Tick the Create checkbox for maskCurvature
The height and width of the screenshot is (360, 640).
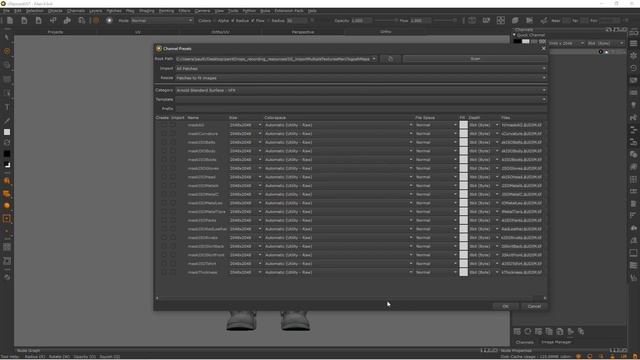pyautogui.click(x=164, y=133)
